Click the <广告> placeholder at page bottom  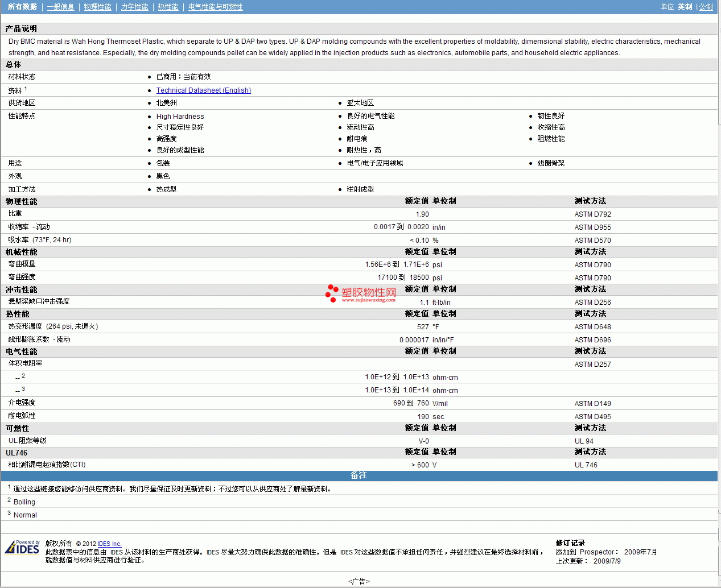click(359, 581)
